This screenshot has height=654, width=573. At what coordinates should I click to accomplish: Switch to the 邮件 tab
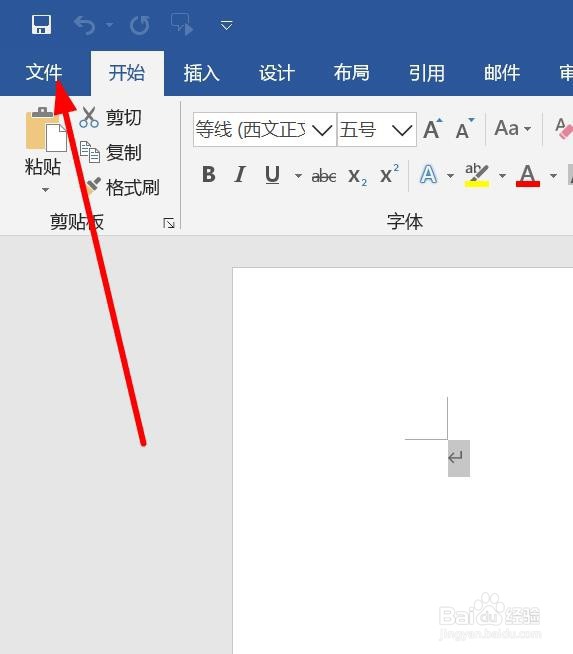[x=502, y=73]
